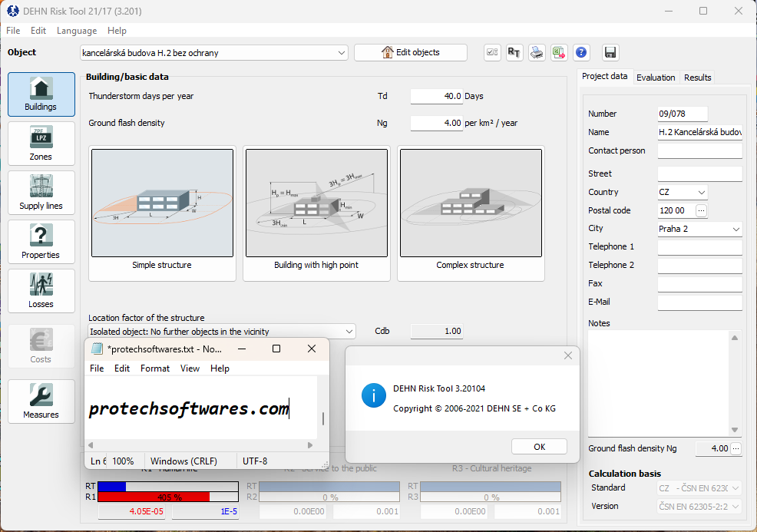Viewport: 757px width, 532px height.
Task: Click the Excel export toolbar icon
Action: (559, 52)
